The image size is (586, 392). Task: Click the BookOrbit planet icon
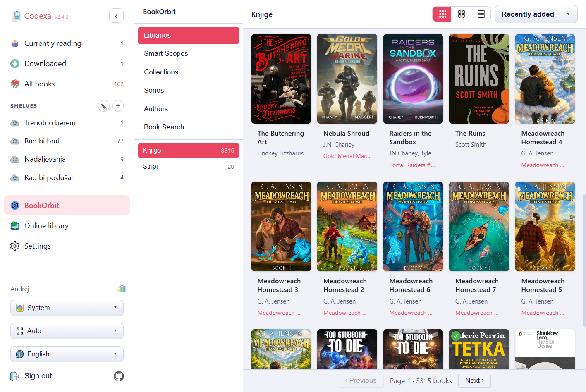15,206
